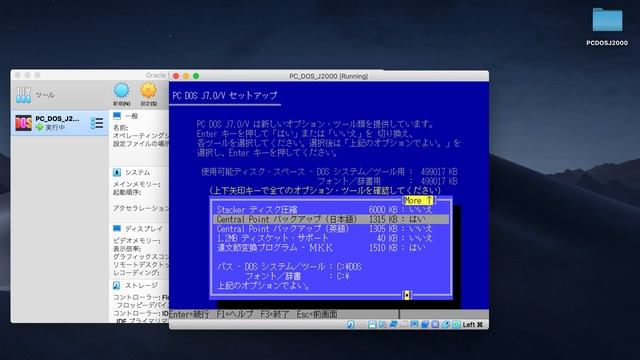The height and width of the screenshot is (360, 640).
Task: Click the '一般' section header in Manager
Action: 131,116
